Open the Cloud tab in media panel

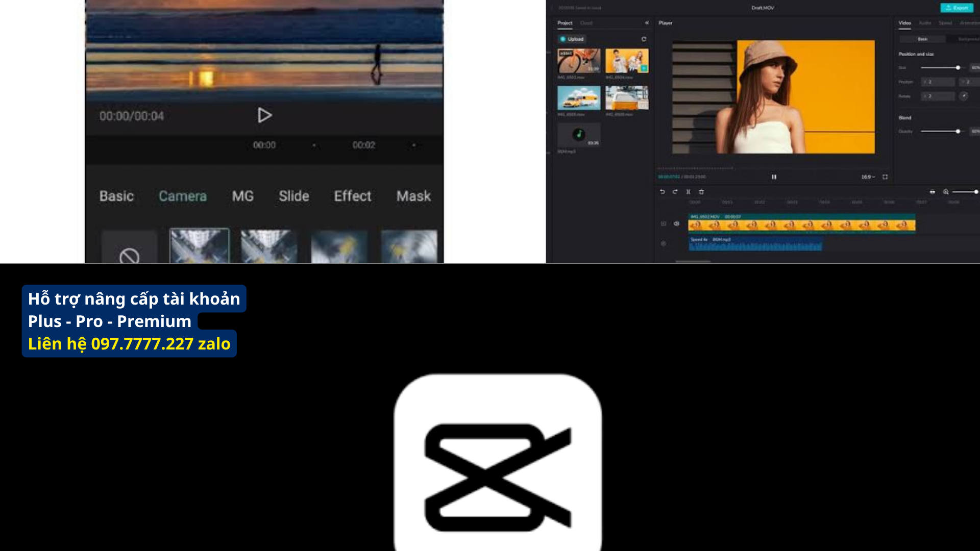[586, 23]
